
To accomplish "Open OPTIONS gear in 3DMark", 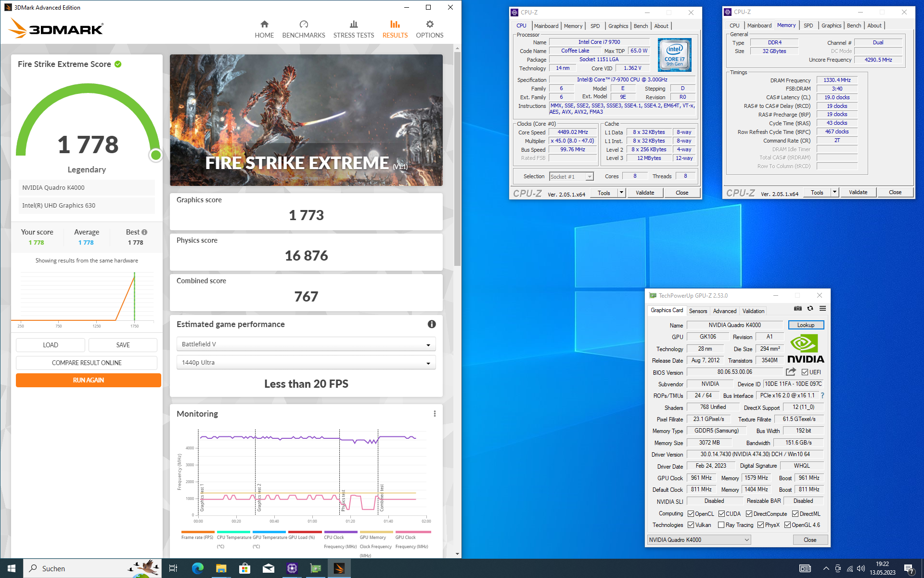I will coord(430,29).
